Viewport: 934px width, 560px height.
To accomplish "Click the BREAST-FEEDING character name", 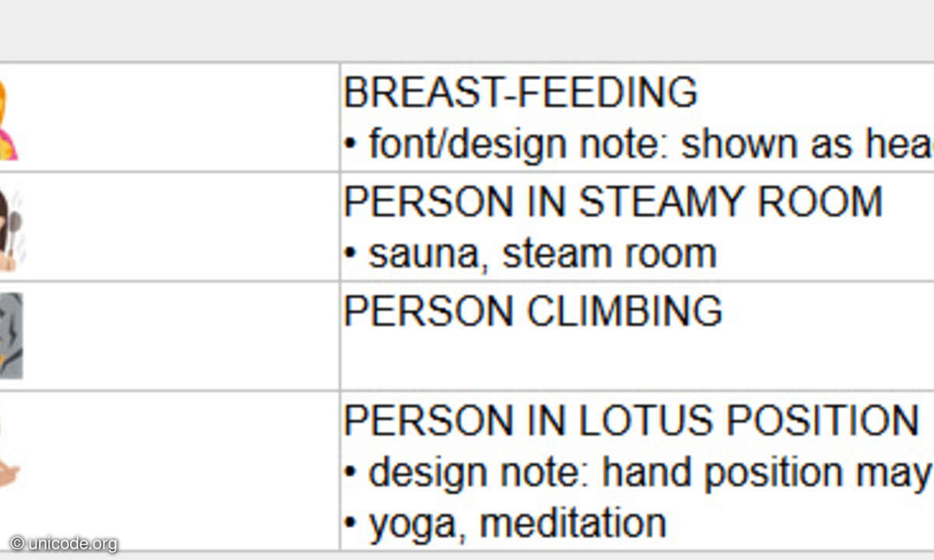I will tap(520, 93).
